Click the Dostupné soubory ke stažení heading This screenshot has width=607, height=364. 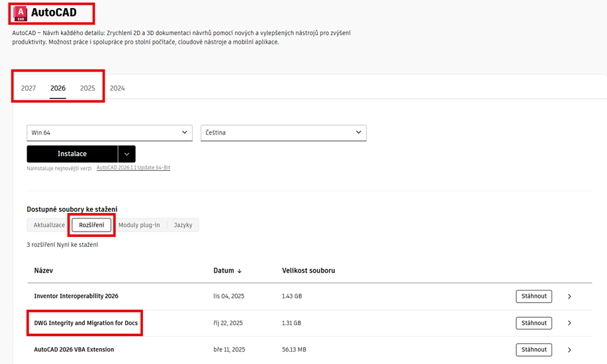72,210
